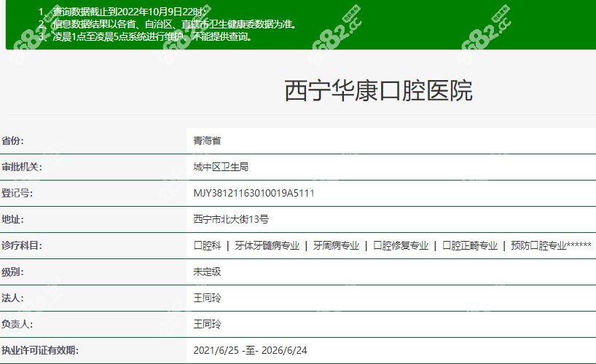Click the value 未定级

coord(207,272)
